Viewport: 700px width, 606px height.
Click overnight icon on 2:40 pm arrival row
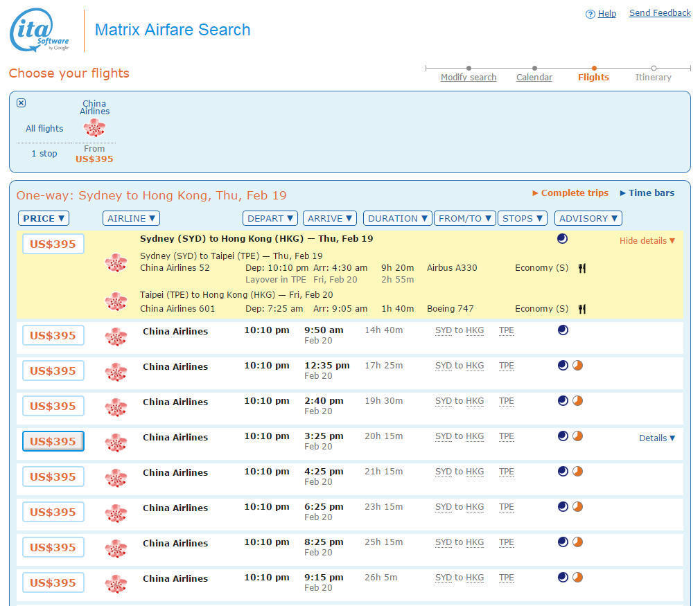563,401
